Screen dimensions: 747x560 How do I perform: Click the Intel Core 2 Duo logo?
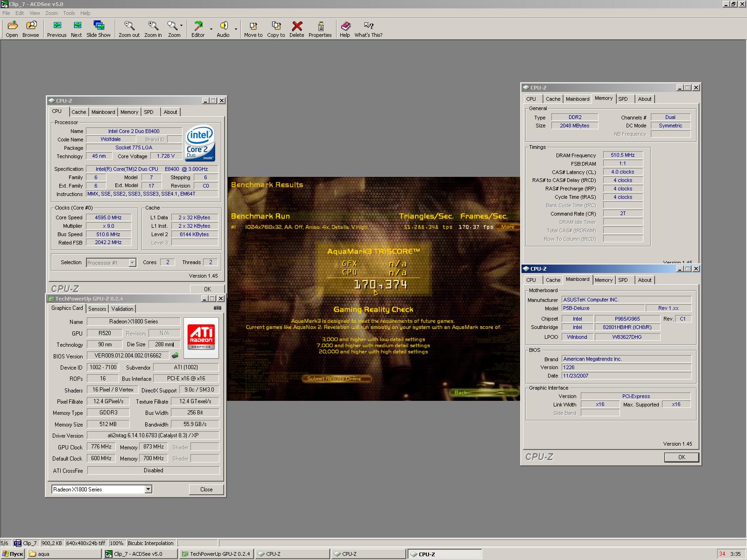[x=200, y=143]
